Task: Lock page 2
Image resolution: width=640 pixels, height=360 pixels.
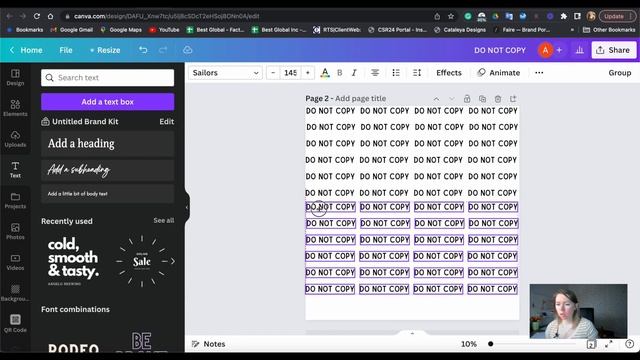Action: (467, 99)
